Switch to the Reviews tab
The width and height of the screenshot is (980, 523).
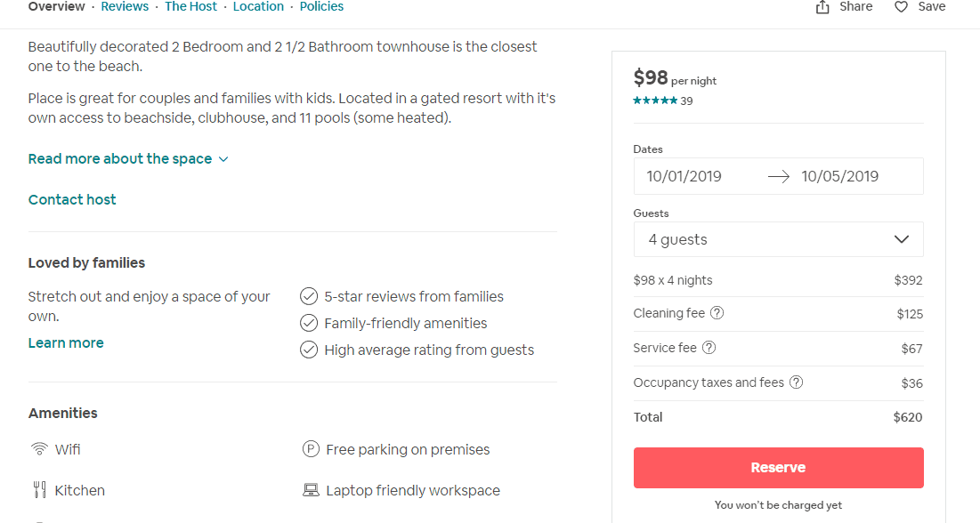click(125, 6)
